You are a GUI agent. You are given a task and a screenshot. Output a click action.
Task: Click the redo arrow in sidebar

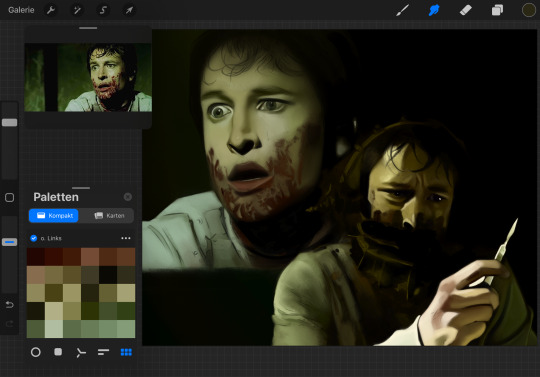point(9,324)
